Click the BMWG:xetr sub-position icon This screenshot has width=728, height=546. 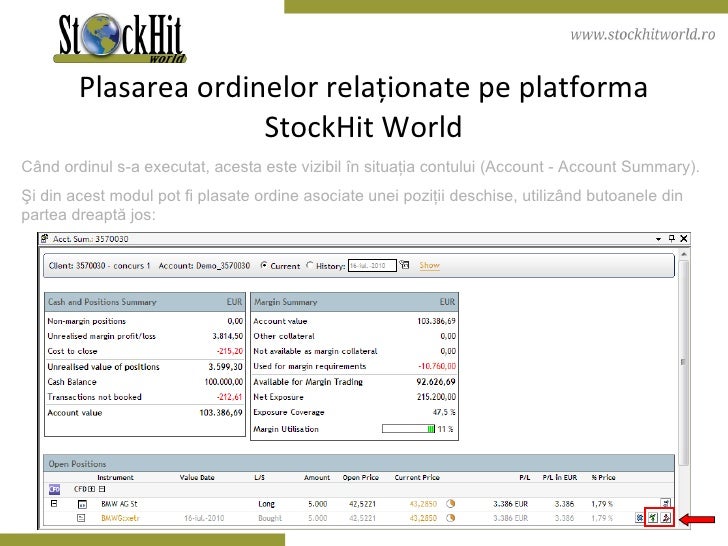pyautogui.click(x=81, y=518)
